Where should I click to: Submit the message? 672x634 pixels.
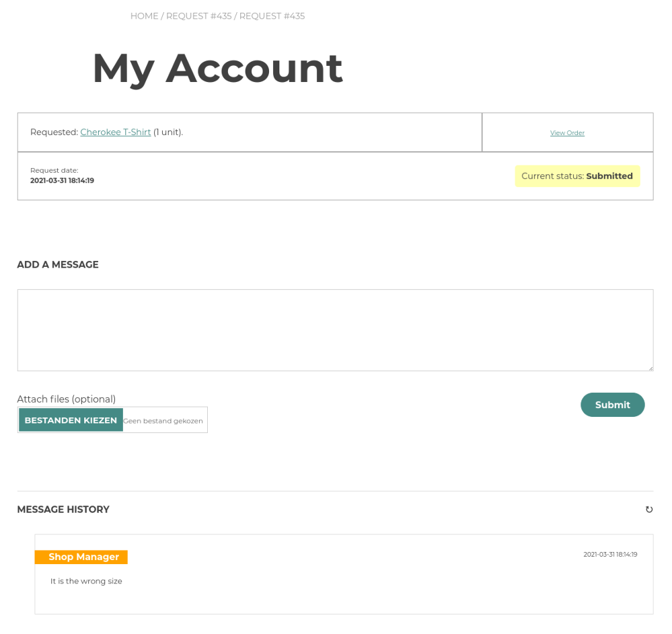pyautogui.click(x=612, y=405)
